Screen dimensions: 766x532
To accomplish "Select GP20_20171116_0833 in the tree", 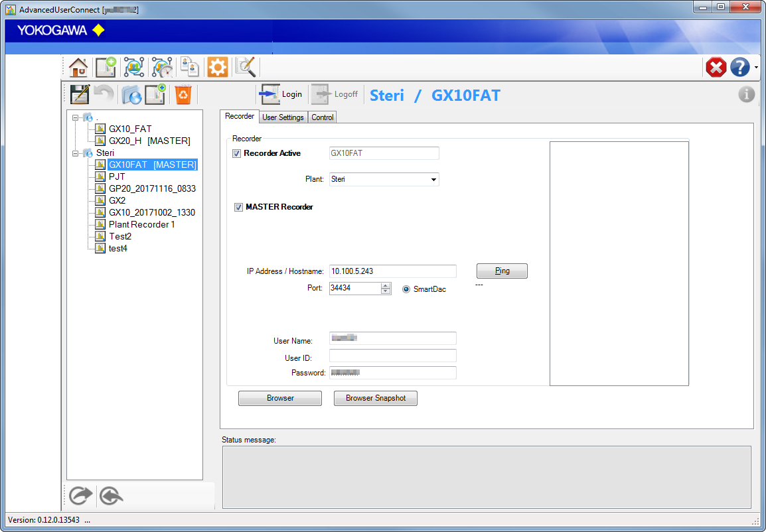I will click(x=153, y=188).
